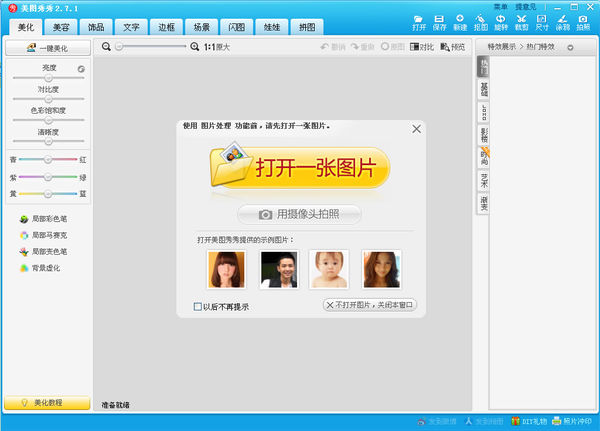Click the 拍照 camera icon in toolbar
The height and width of the screenshot is (431, 600).
click(x=583, y=22)
